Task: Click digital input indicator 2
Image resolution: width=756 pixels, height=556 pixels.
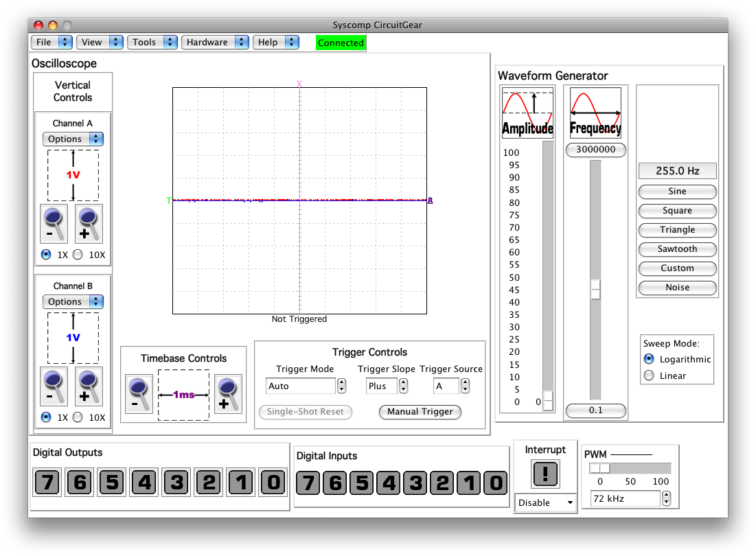Action: tap(442, 483)
